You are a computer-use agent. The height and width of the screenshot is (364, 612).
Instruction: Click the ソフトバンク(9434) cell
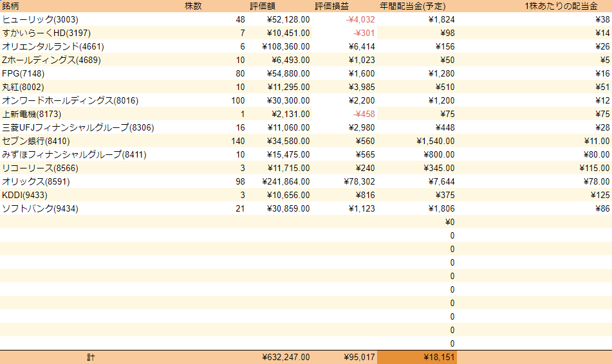tap(40, 209)
